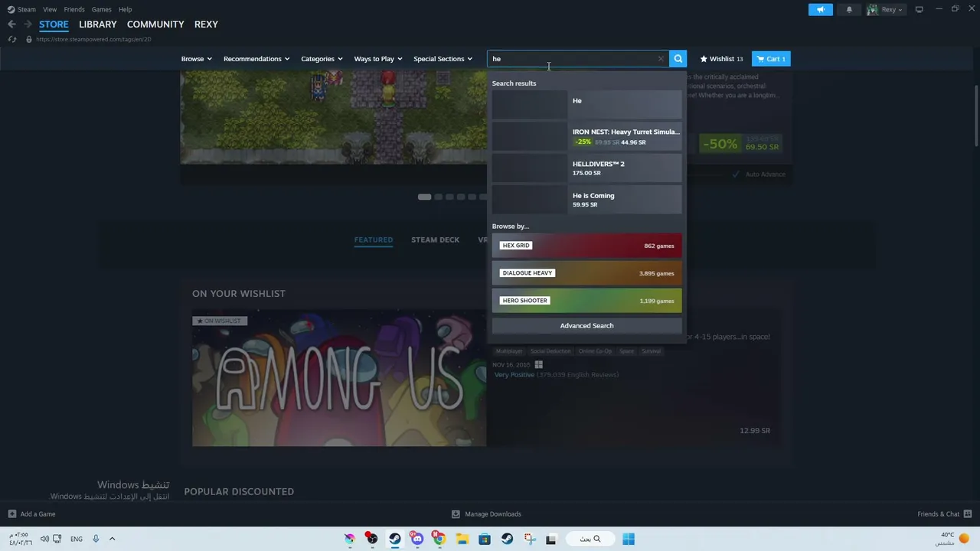The width and height of the screenshot is (980, 551).
Task: Click the microphone icon in the system tray
Action: point(96,539)
